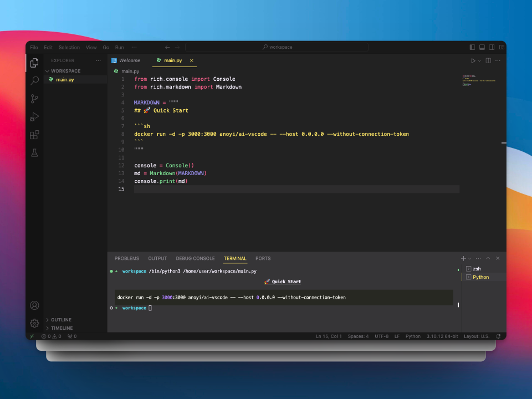This screenshot has height=399, width=532.
Task: Run Python file with play button
Action: click(x=473, y=61)
